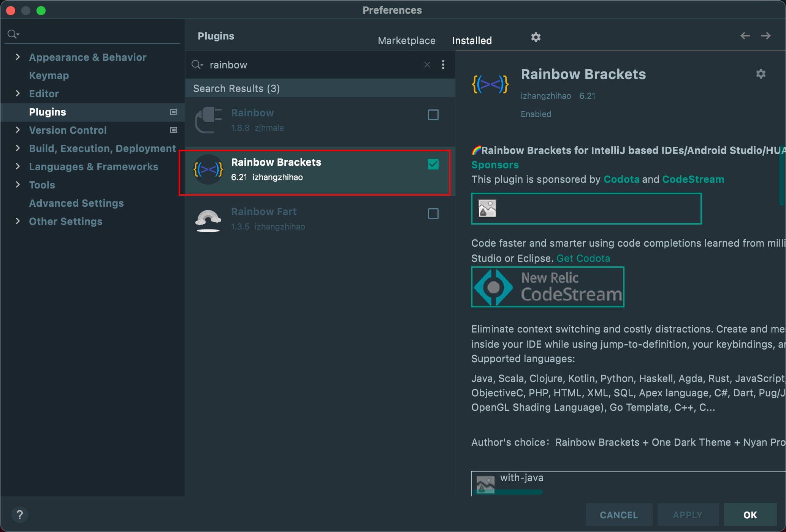Clear the rainbow plugin search text
This screenshot has width=786, height=532.
pos(427,65)
